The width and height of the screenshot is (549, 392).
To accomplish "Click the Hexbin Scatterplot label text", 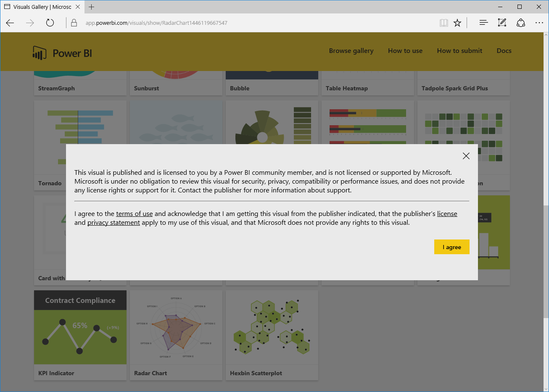I will pyautogui.click(x=256, y=373).
